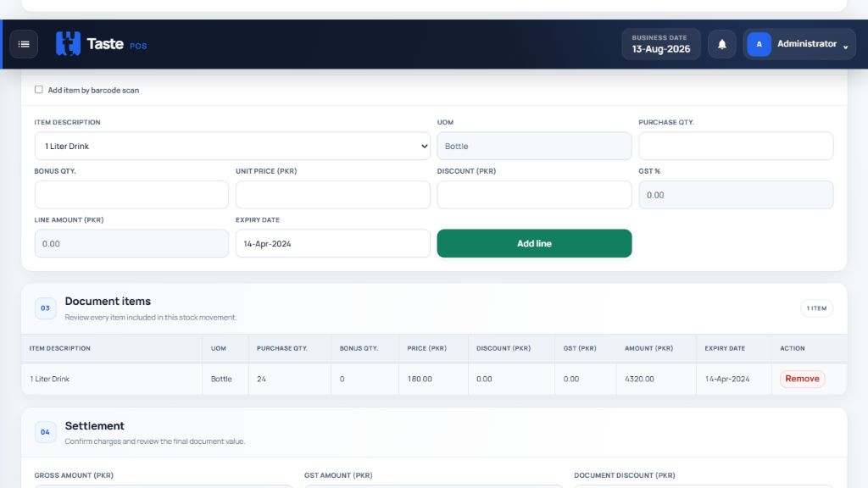Open the notifications bell

[722, 44]
